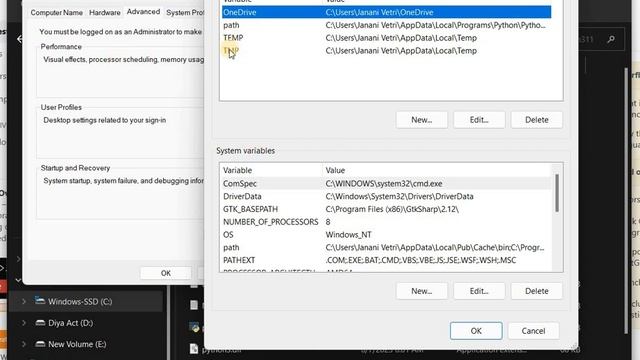
Task: Select the Advanced tab
Action: pos(143,12)
